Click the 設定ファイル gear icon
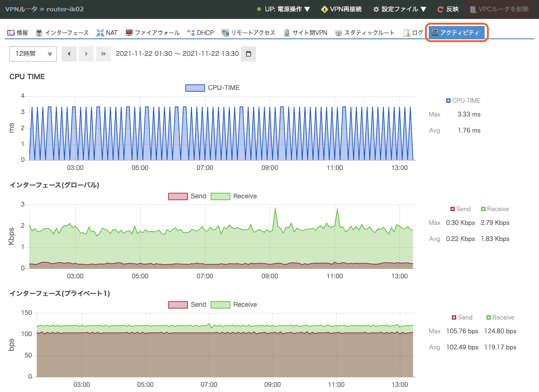 [x=376, y=9]
